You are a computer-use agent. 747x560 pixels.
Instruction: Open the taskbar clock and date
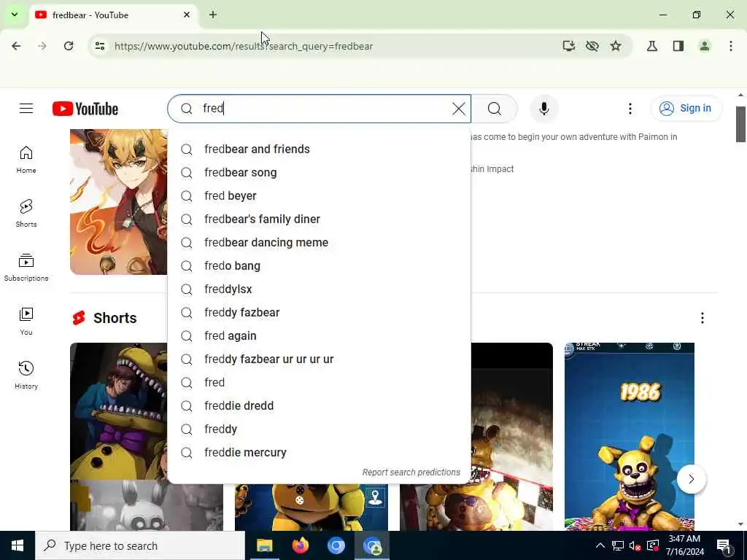click(684, 545)
